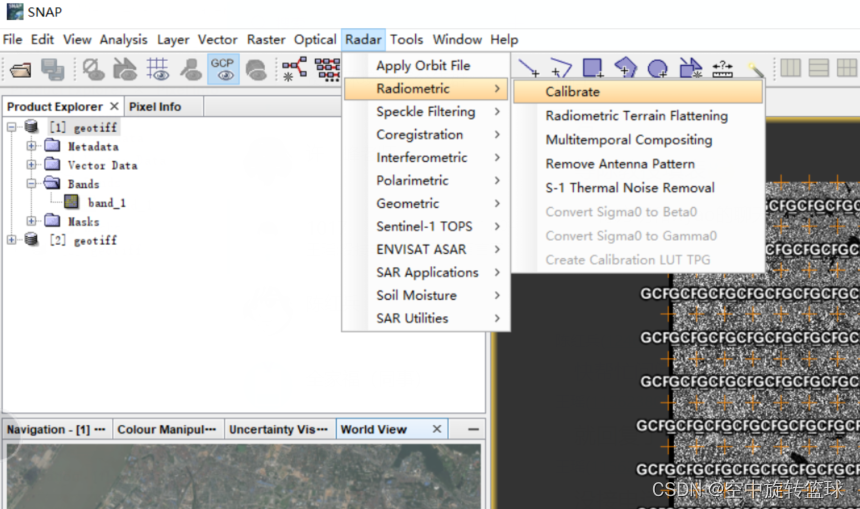Switch to the Navigation - [1] tab

pyautogui.click(x=56, y=429)
